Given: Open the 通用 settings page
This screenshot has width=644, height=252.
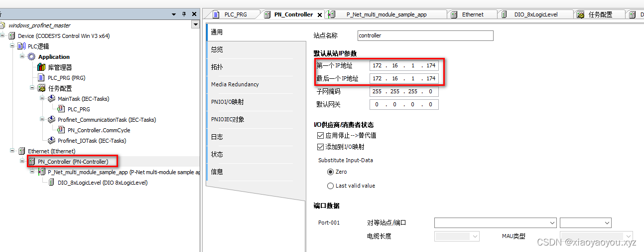Looking at the screenshot, I should 256,32.
